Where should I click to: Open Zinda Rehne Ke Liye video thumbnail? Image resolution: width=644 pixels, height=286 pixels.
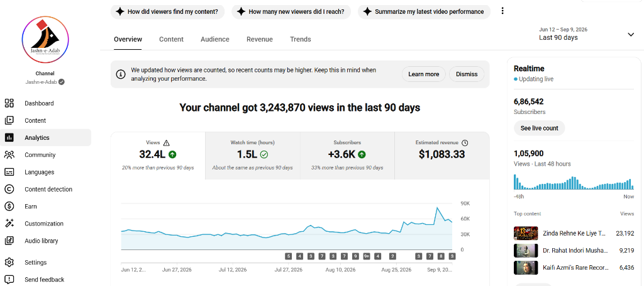tap(526, 233)
